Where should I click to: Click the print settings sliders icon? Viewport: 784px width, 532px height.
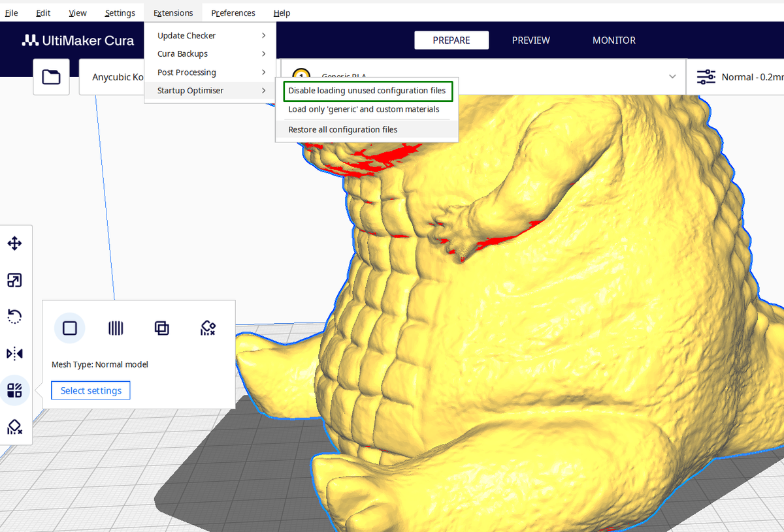pos(706,77)
